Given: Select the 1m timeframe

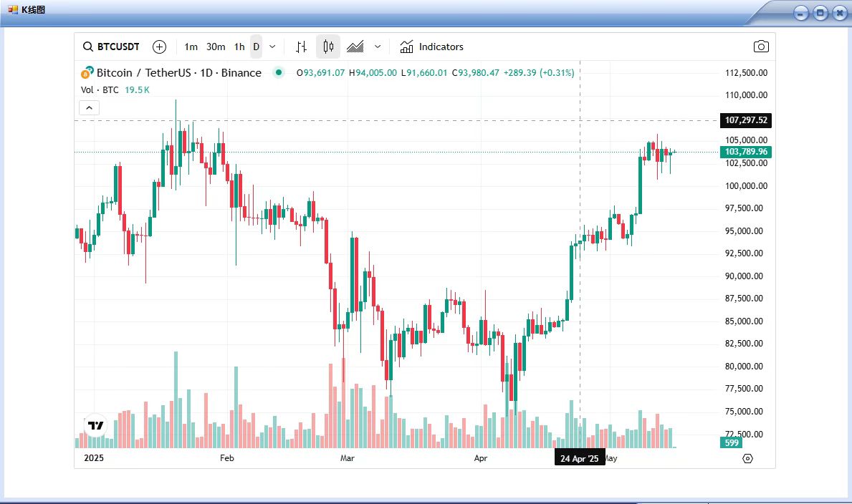Looking at the screenshot, I should point(191,47).
